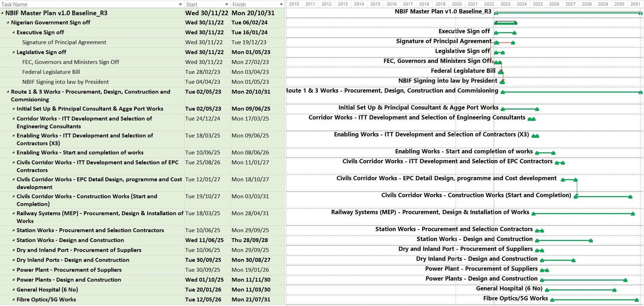Expand the General Hospital (6 No) task
This screenshot has height=306, width=644.
click(x=14, y=290)
